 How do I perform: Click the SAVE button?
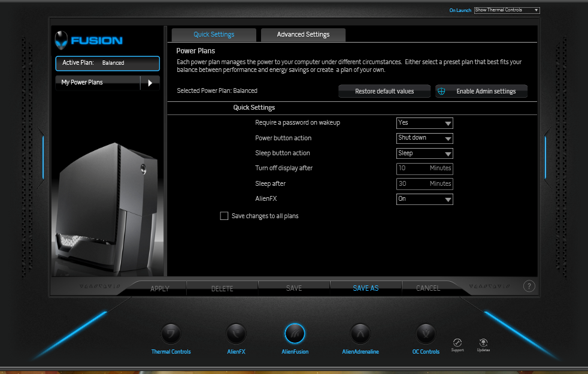[294, 288]
